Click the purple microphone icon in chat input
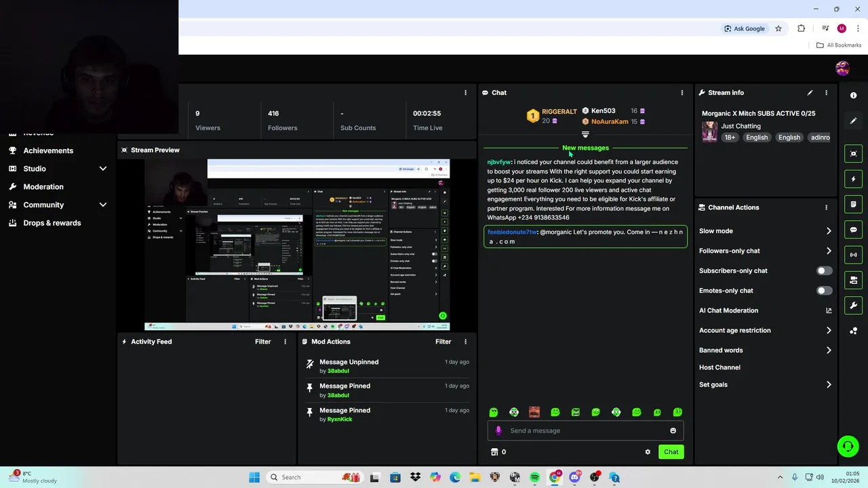Viewport: 868px width, 488px height. 498,430
